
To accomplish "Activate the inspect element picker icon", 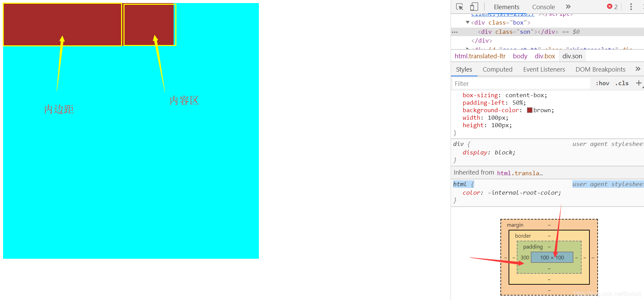I will (x=459, y=7).
